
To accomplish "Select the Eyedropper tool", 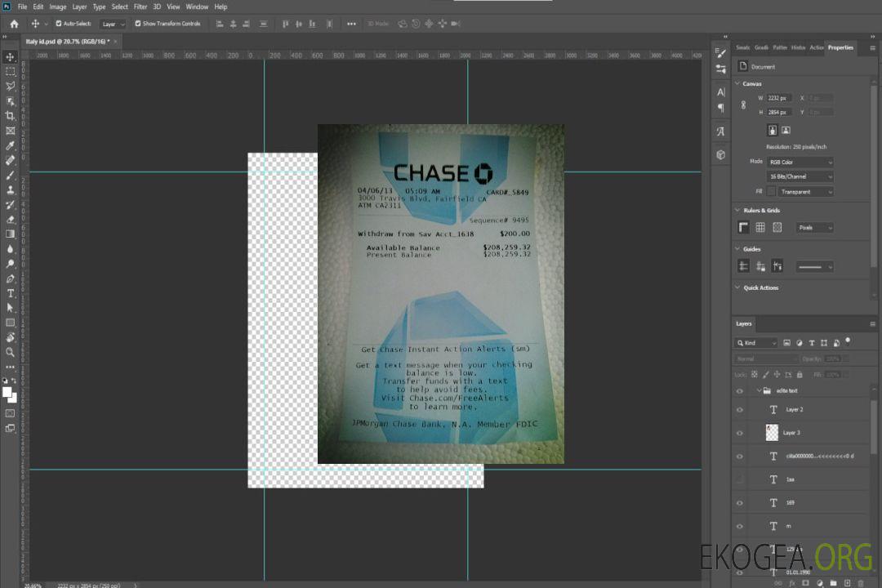I will (x=10, y=145).
